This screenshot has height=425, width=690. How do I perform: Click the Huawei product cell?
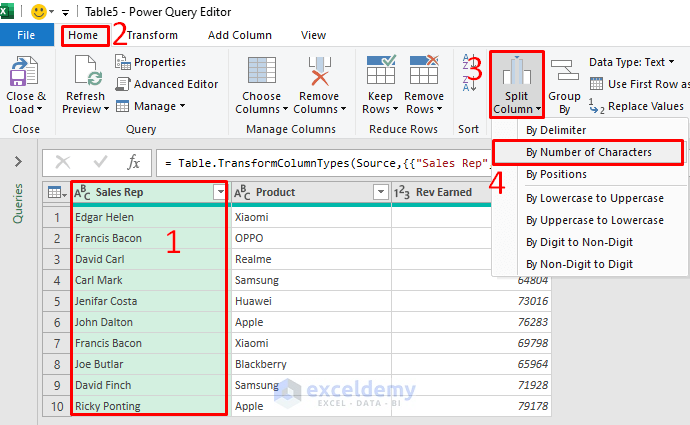pyautogui.click(x=311, y=301)
